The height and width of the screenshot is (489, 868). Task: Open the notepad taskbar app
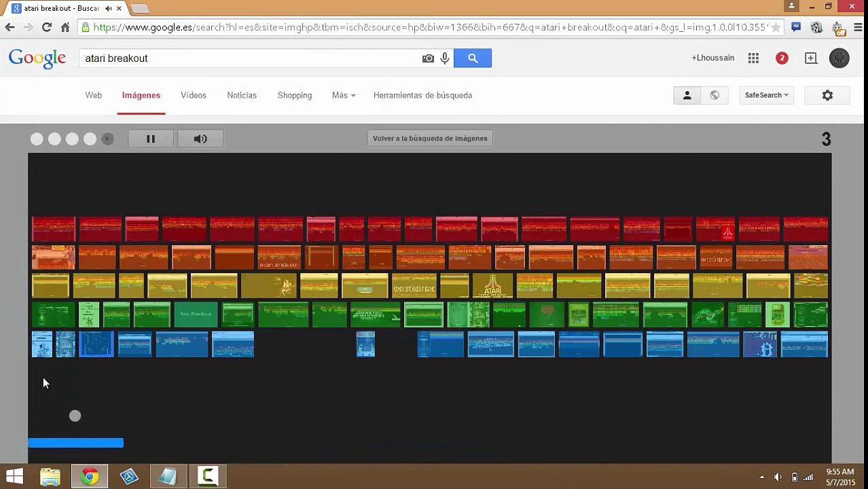(168, 476)
